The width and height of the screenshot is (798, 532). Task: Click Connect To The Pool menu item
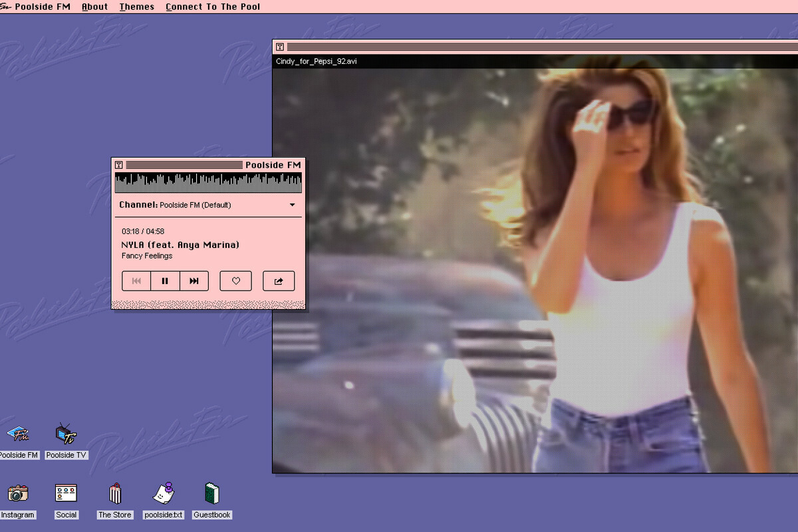213,7
